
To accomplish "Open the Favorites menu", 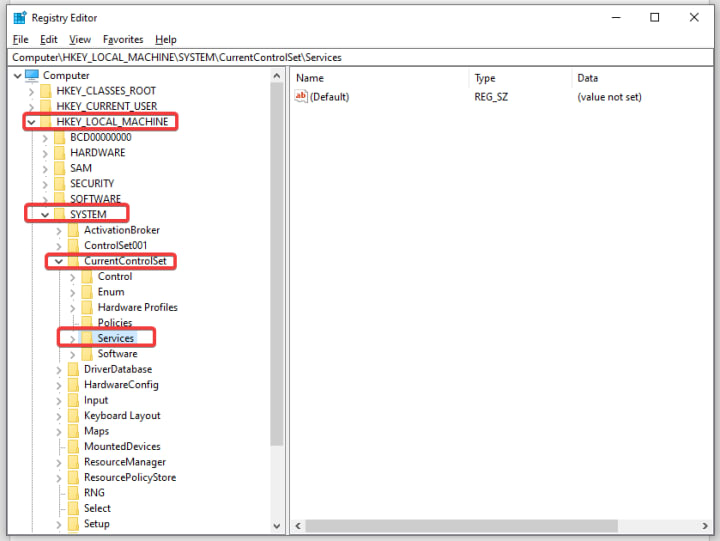I will 123,39.
